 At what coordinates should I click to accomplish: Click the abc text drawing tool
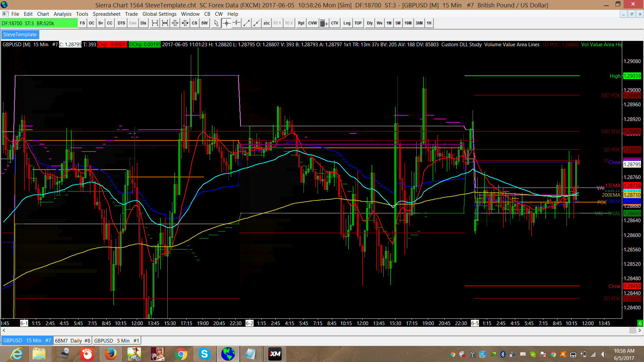[x=267, y=23]
